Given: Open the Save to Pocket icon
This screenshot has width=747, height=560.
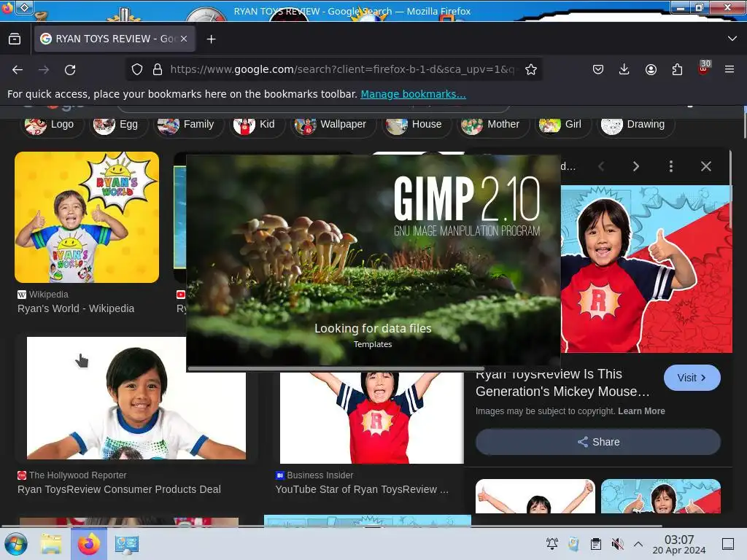Looking at the screenshot, I should coord(598,69).
